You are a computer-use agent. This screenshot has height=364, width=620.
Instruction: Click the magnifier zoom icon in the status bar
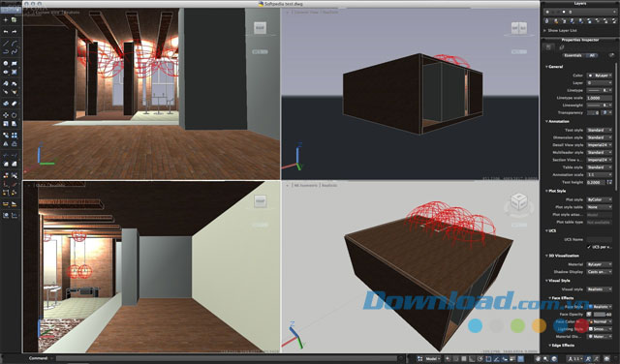coord(545,359)
